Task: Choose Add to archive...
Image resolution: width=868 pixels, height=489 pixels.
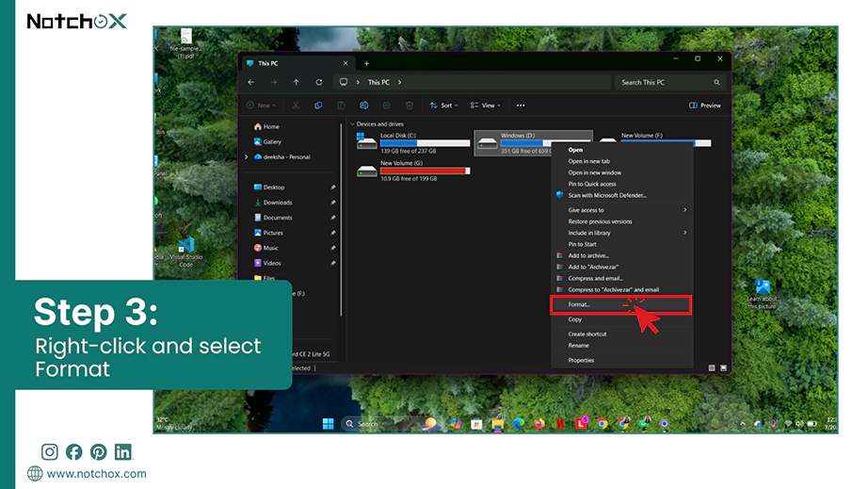Action: pyautogui.click(x=621, y=256)
